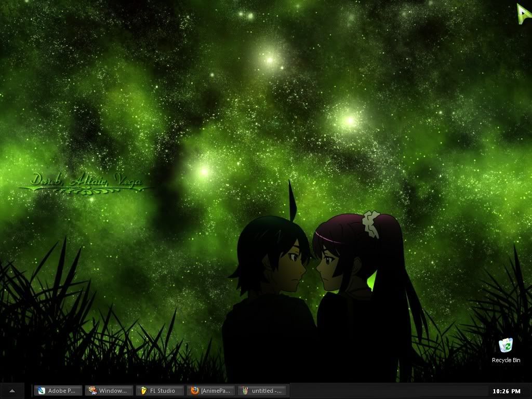The height and width of the screenshot is (399, 532).
Task: Select the untitled -... taskbar entry
Action: tap(262, 391)
